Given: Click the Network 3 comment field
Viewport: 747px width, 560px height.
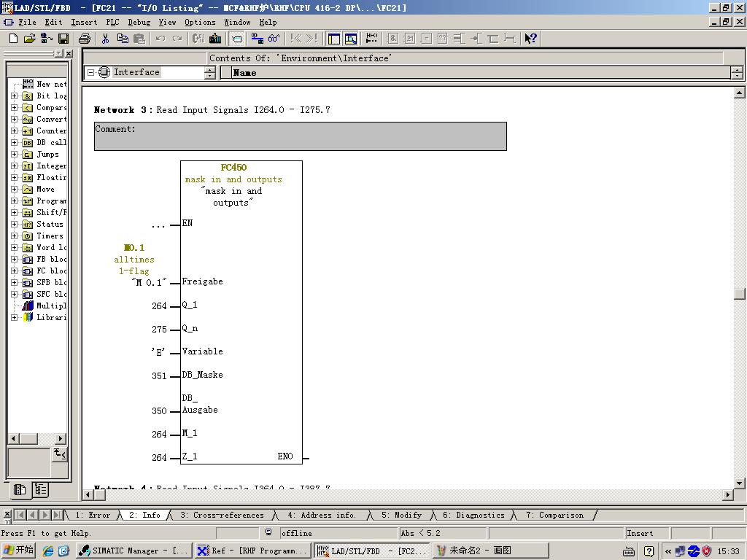Looking at the screenshot, I should point(300,136).
